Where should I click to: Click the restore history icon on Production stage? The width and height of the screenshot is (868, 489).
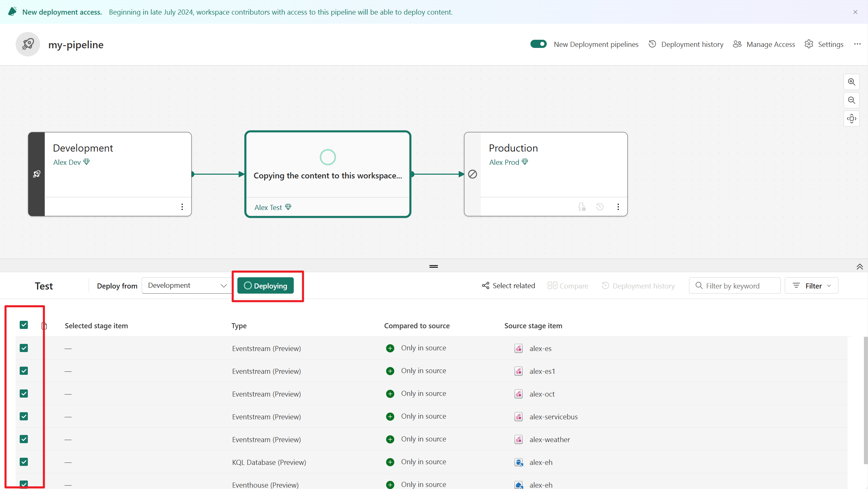click(x=600, y=207)
